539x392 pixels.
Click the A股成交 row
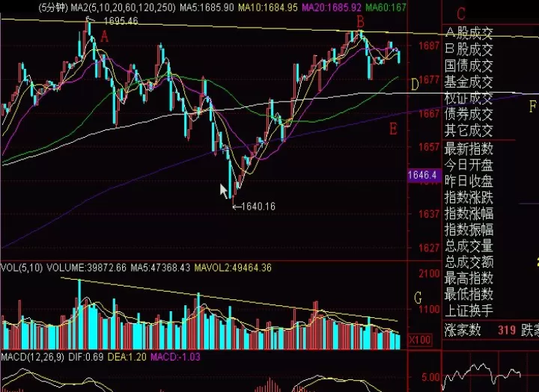point(469,33)
